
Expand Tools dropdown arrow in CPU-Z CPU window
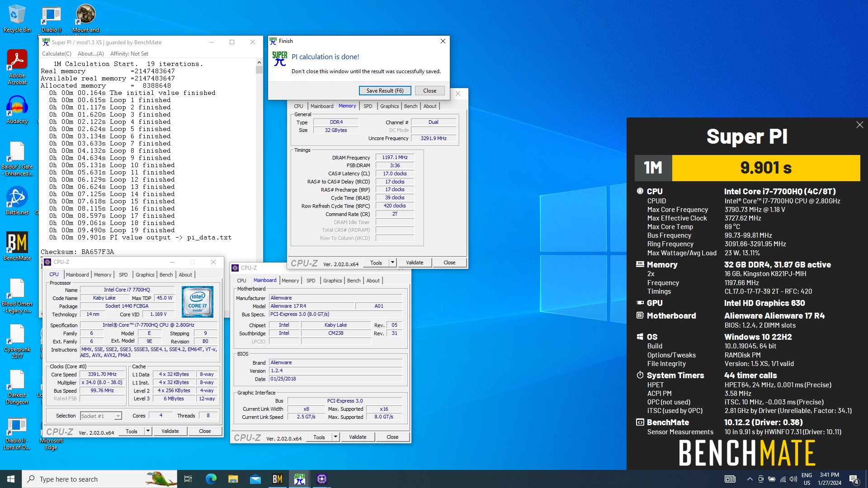point(148,431)
